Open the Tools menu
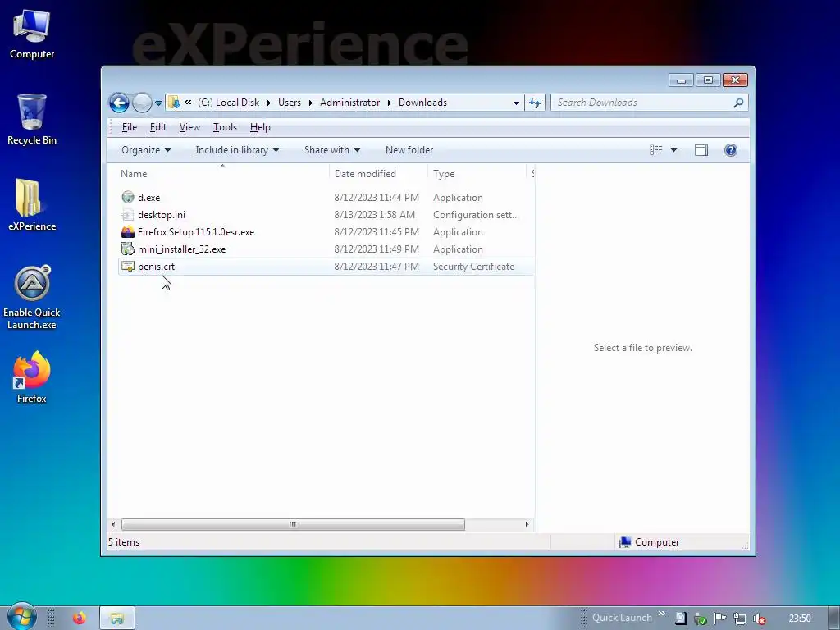The height and width of the screenshot is (630, 840). [225, 127]
